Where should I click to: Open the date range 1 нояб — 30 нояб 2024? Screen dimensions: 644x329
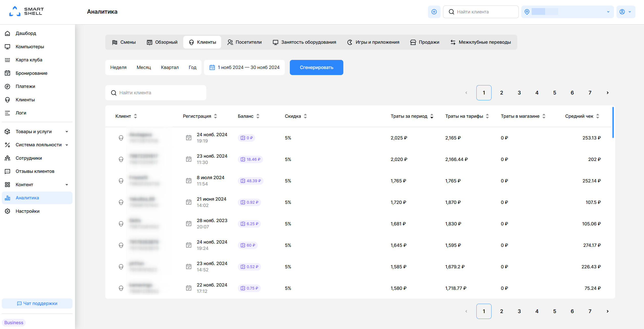[244, 67]
